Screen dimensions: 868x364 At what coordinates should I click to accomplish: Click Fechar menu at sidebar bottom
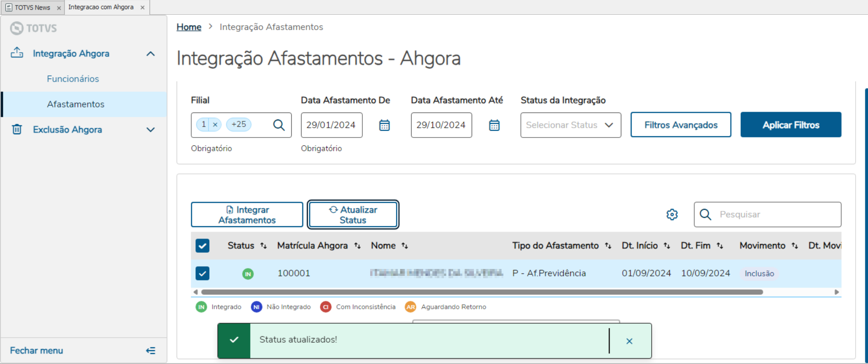pyautogui.click(x=36, y=351)
